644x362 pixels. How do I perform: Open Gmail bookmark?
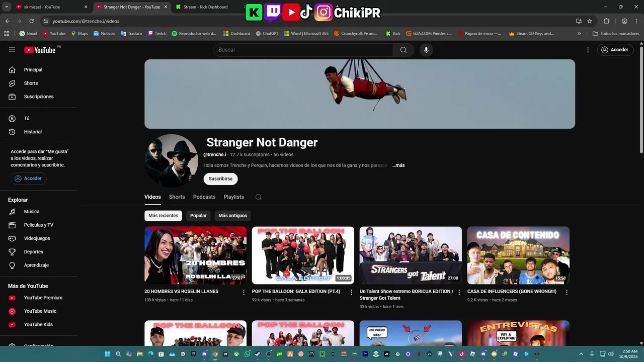28,34
